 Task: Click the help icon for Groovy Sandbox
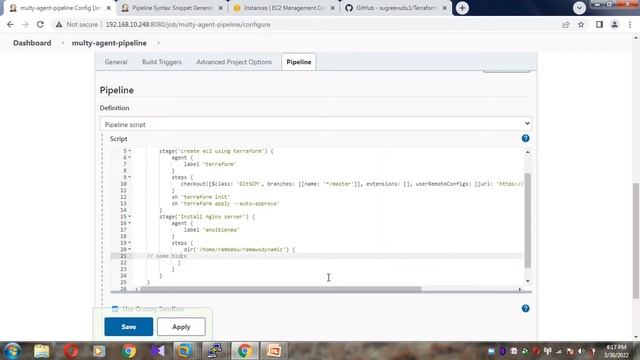click(525, 308)
